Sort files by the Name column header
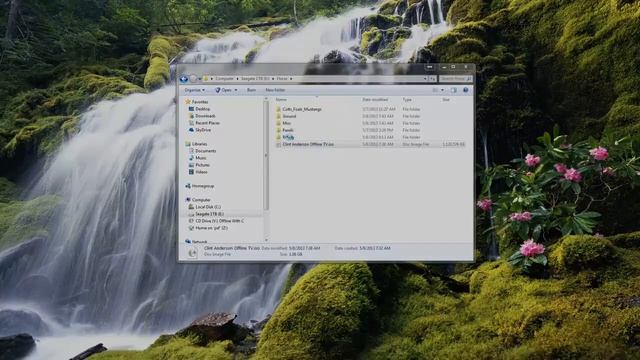This screenshot has height=360, width=640. coord(281,100)
